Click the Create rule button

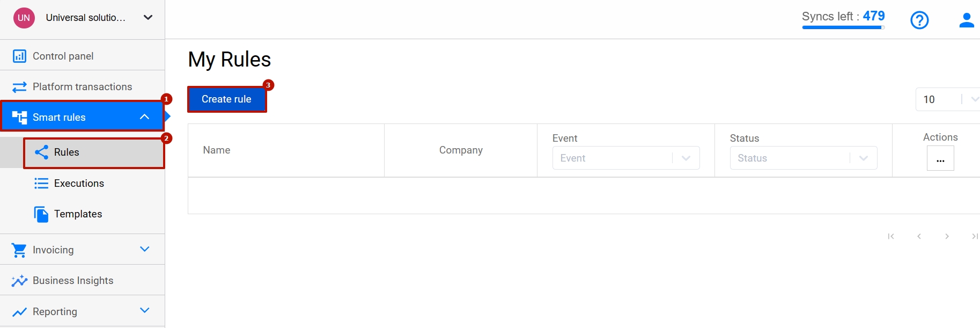[226, 99]
